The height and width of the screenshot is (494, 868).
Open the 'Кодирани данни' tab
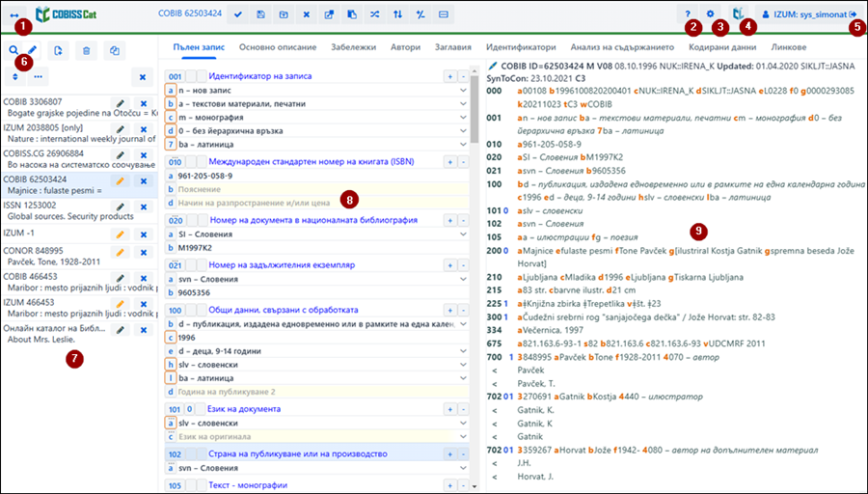click(722, 47)
